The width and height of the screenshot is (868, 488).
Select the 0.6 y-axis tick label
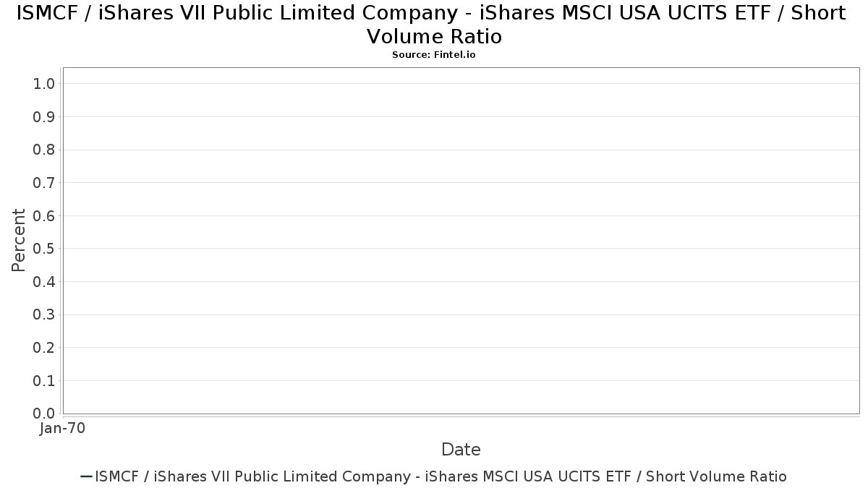coord(44,216)
